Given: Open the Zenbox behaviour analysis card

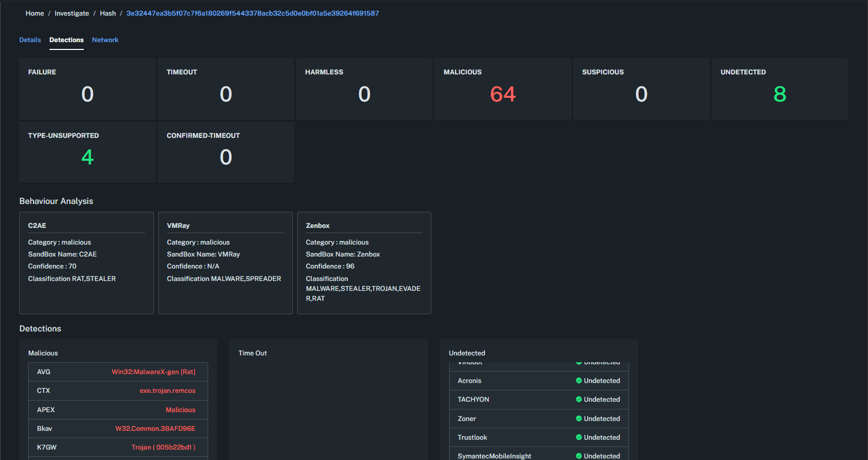Looking at the screenshot, I should [364, 263].
